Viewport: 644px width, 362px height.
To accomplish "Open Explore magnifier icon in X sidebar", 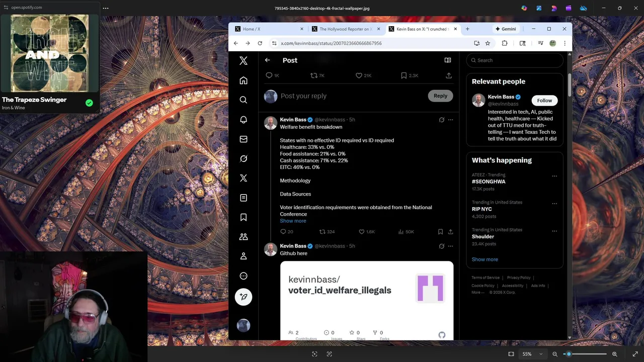I will pyautogui.click(x=244, y=100).
